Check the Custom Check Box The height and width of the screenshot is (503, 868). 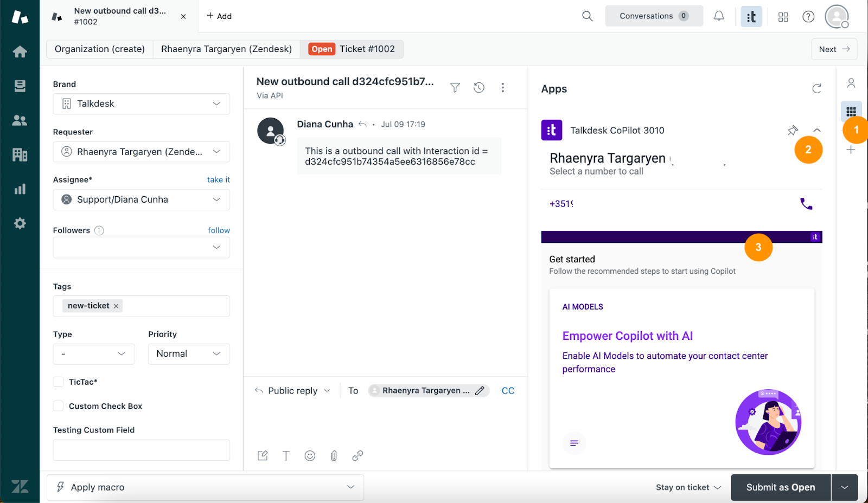(58, 406)
